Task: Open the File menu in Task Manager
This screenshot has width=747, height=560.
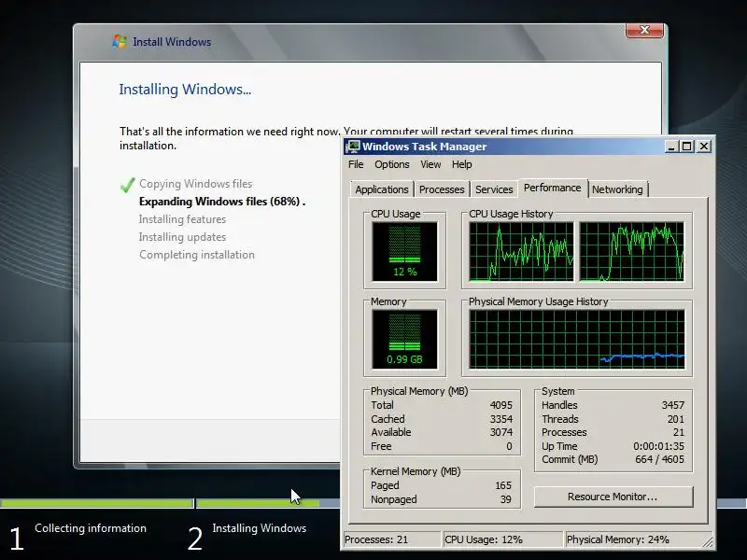Action: click(356, 164)
